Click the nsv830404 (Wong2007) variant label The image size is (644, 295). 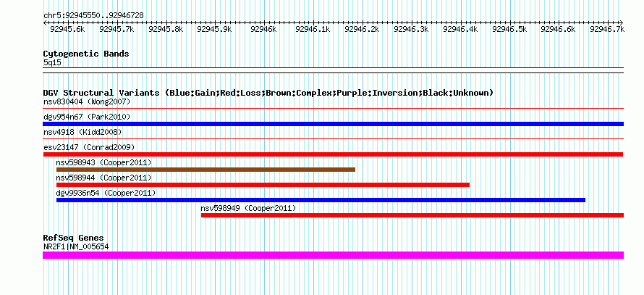point(87,101)
